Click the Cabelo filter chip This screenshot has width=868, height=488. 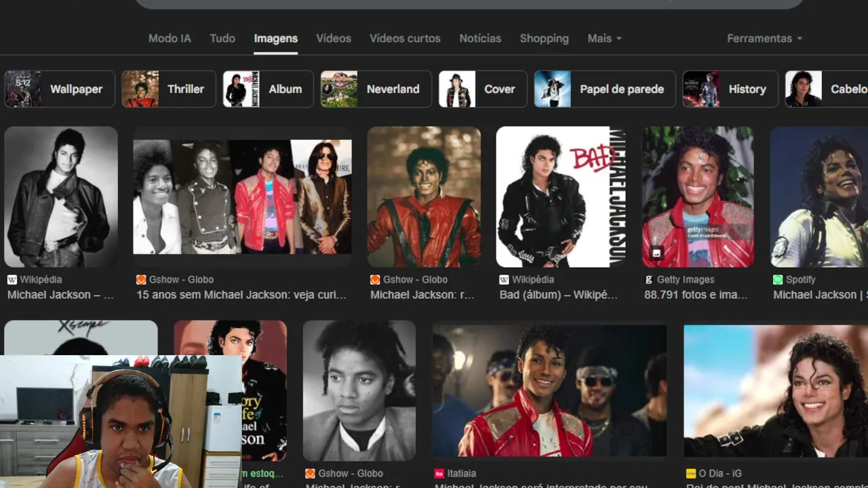(827, 89)
